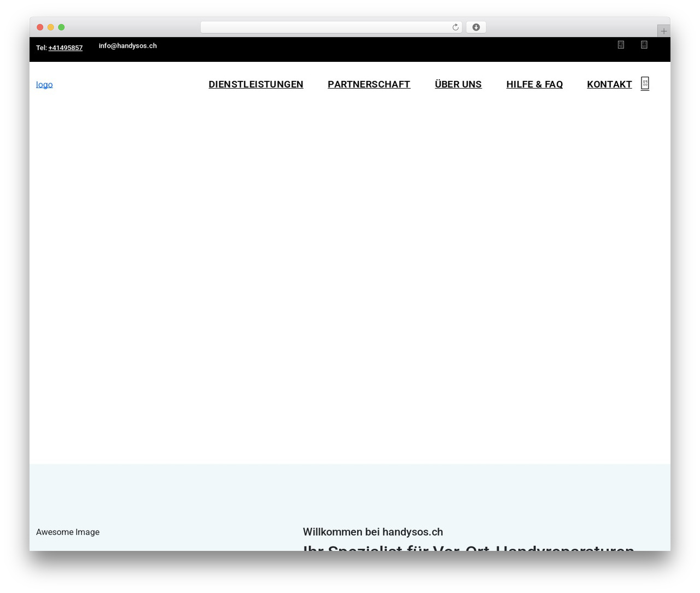Click the 'Tel:' label in top bar
Screen dimensions: 700x593
click(x=42, y=48)
